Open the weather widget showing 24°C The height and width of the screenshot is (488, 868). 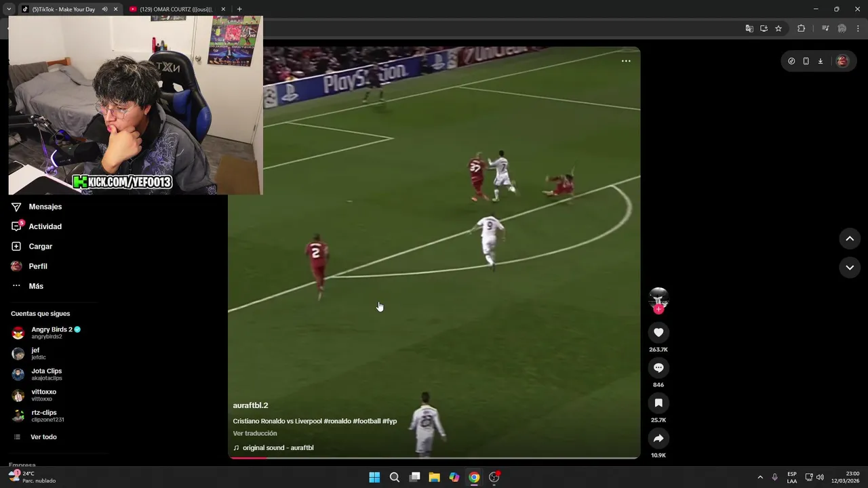[x=33, y=477]
